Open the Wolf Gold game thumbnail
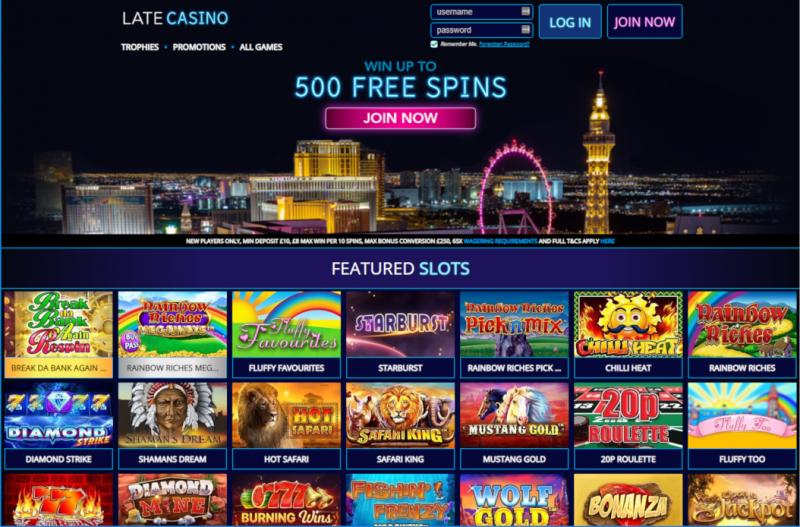Image resolution: width=800 pixels, height=527 pixels. 514,500
